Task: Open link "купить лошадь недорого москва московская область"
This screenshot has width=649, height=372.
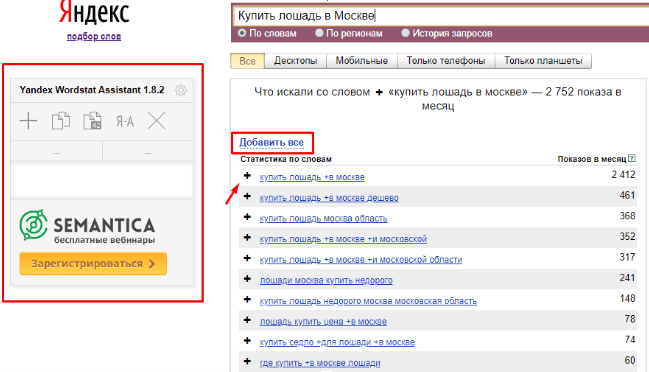Action: (x=368, y=301)
